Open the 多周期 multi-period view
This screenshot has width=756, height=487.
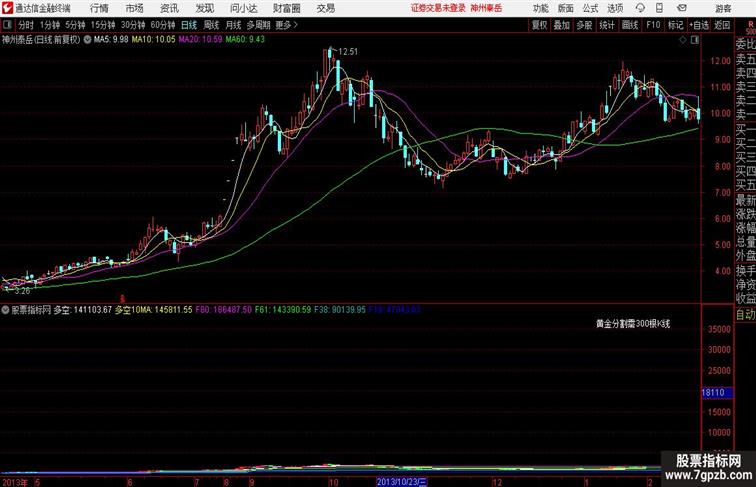pos(259,25)
